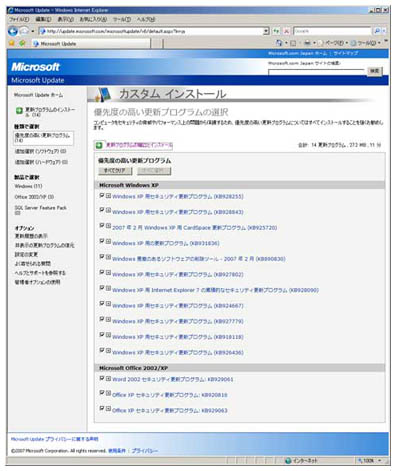Click the Print icon in command bar
396x471 pixels.
tap(307, 43)
